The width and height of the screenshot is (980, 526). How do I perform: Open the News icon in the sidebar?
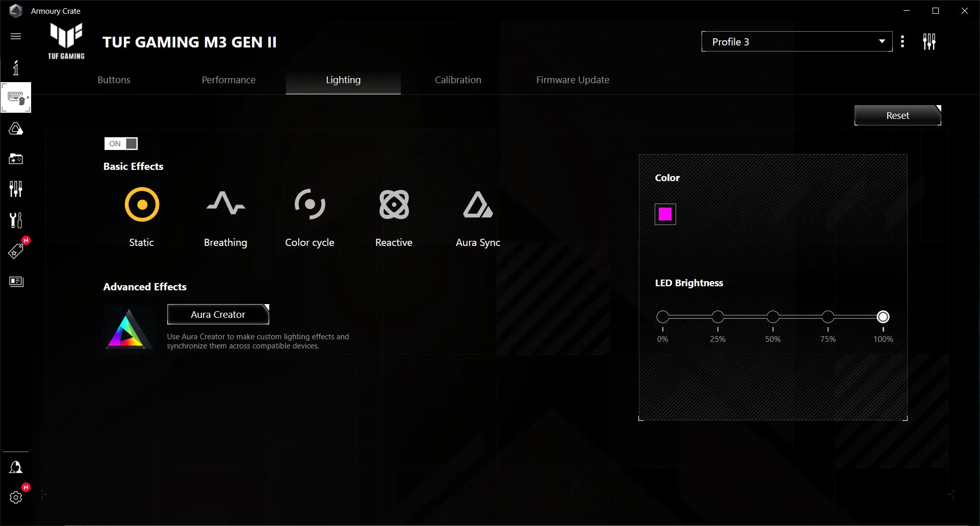tap(16, 282)
